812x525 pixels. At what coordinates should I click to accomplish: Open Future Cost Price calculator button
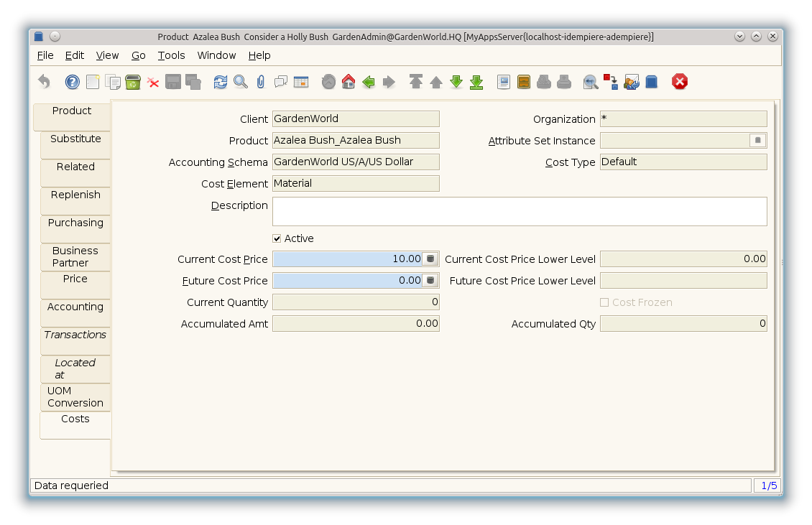pyautogui.click(x=430, y=280)
